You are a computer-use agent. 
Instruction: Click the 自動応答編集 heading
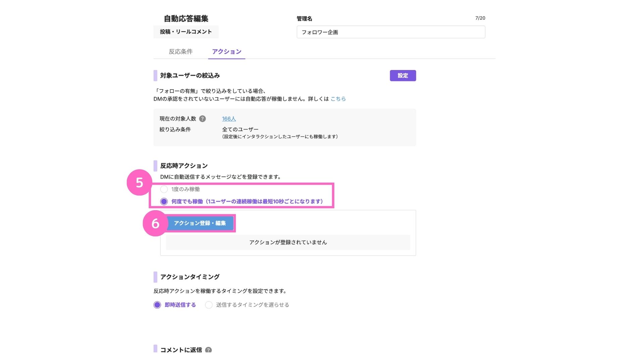click(x=186, y=18)
